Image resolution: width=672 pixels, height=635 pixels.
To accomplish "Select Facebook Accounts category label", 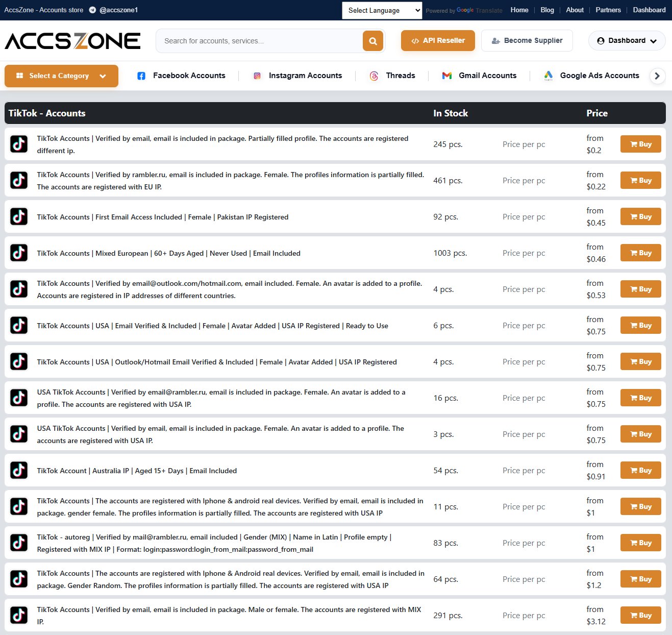I will pyautogui.click(x=189, y=76).
